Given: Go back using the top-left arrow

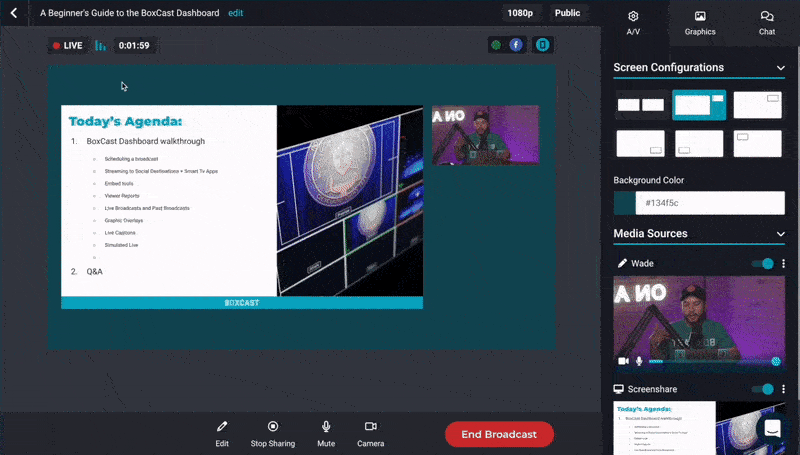Looking at the screenshot, I should click(x=13, y=13).
